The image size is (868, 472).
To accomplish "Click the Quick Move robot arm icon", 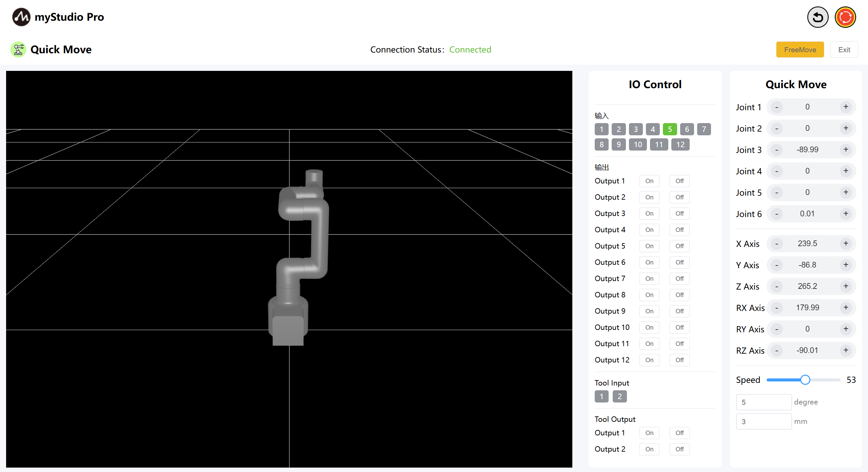I will (x=18, y=50).
